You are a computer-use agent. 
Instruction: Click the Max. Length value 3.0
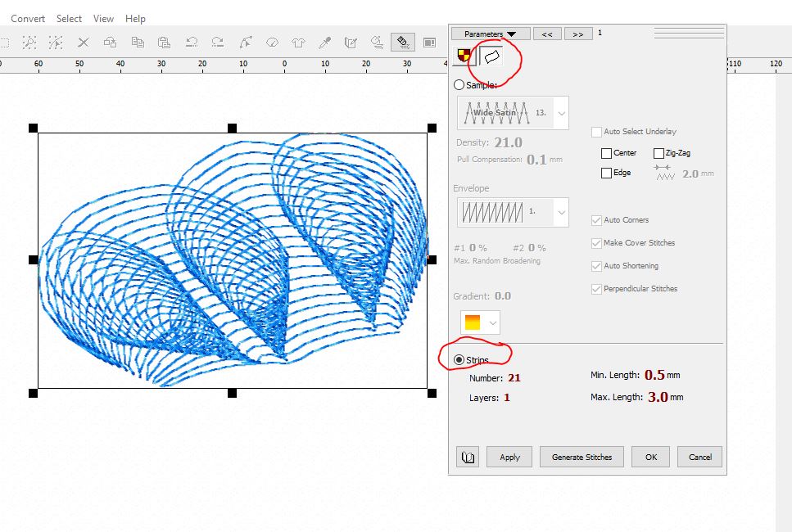(658, 397)
